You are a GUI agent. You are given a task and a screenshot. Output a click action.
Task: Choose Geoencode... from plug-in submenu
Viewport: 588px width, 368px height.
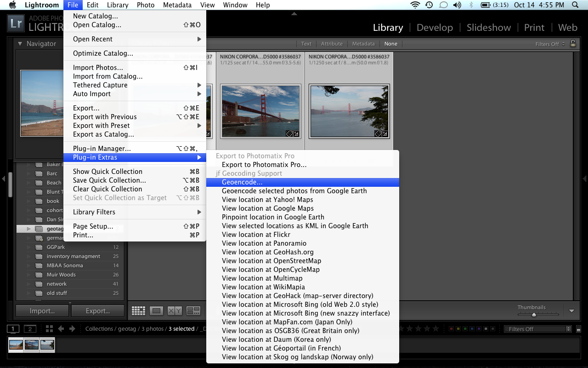point(303,182)
